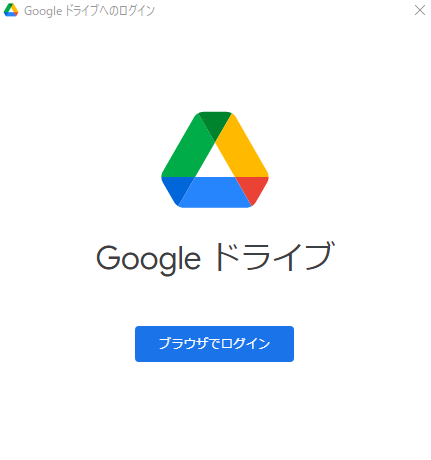431x460 pixels.
Task: Click blank white area below the login button
Action: [x=215, y=412]
